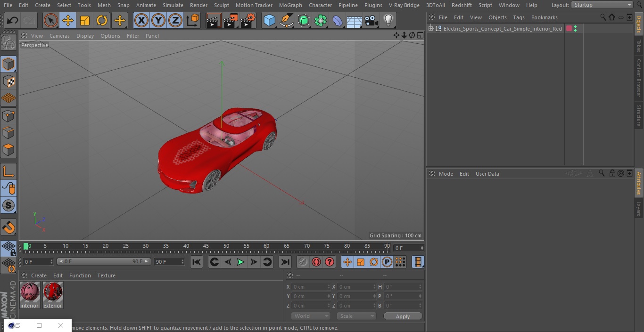Switch to Model mode

pyautogui.click(x=8, y=64)
